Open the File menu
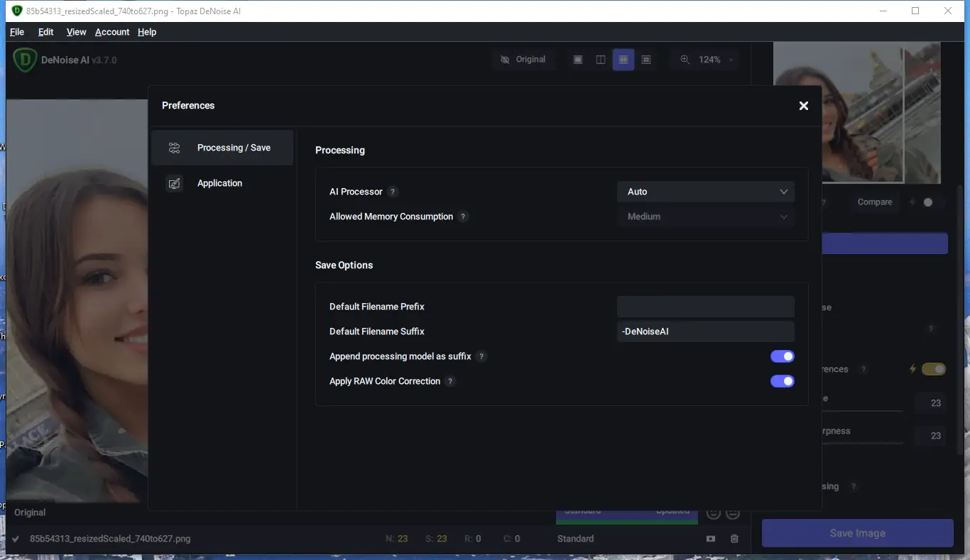 pos(17,32)
